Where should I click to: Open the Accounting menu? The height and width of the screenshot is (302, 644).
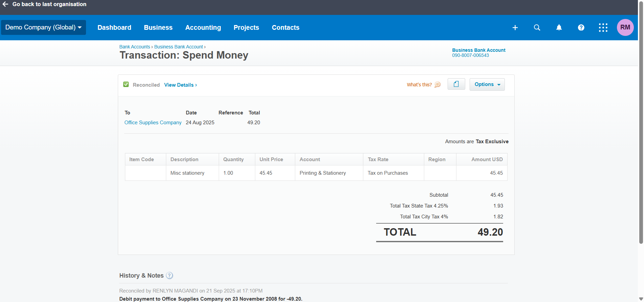(203, 27)
